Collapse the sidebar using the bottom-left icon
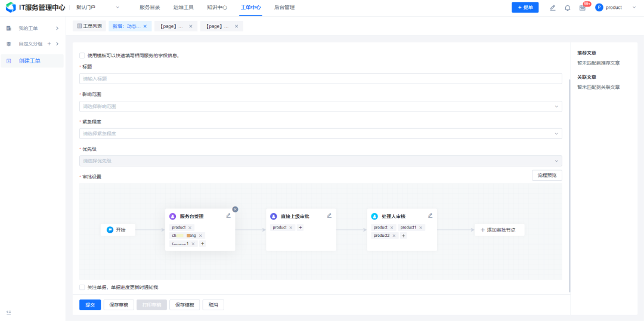Image resolution: width=644 pixels, height=321 pixels. (8, 313)
